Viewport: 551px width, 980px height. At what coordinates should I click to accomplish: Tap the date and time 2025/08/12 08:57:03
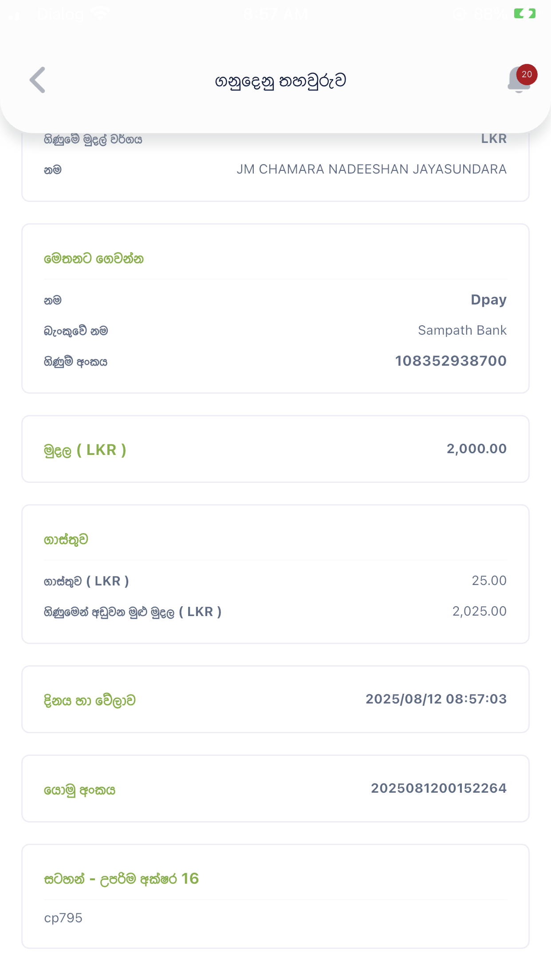coord(436,699)
